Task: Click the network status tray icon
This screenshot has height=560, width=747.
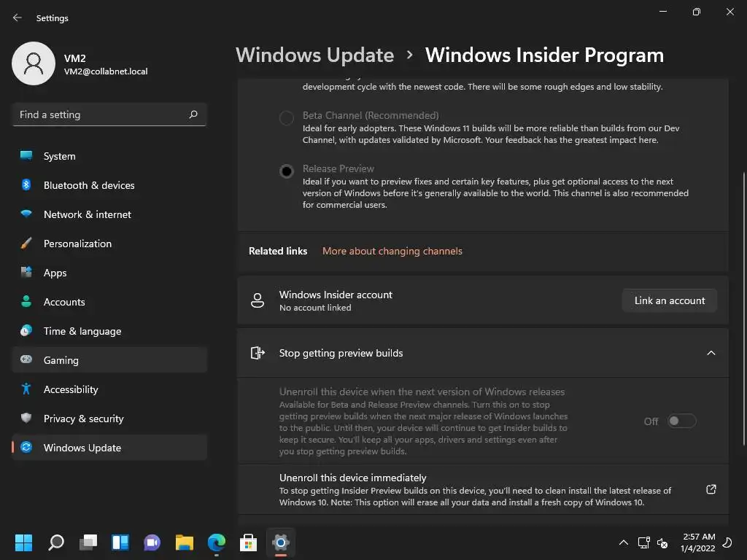Action: [643, 542]
